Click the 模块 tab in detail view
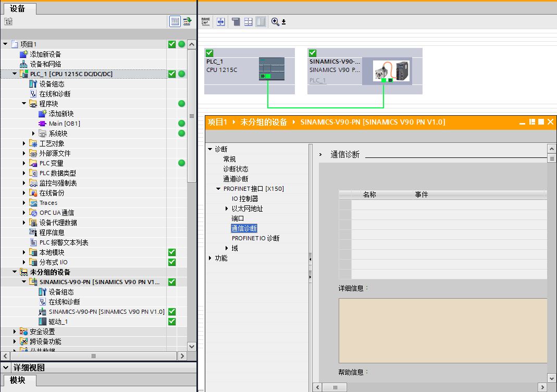Viewport: 557px width, 392px height. point(18,381)
